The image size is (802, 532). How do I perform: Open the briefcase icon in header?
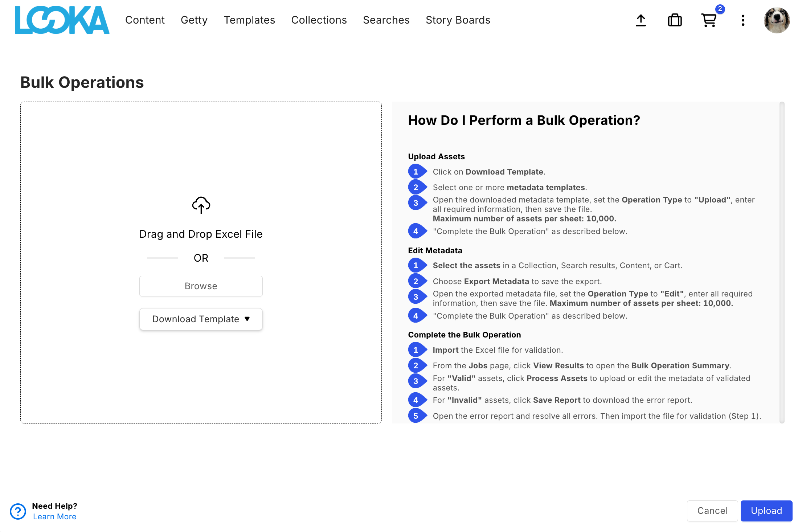(x=675, y=20)
